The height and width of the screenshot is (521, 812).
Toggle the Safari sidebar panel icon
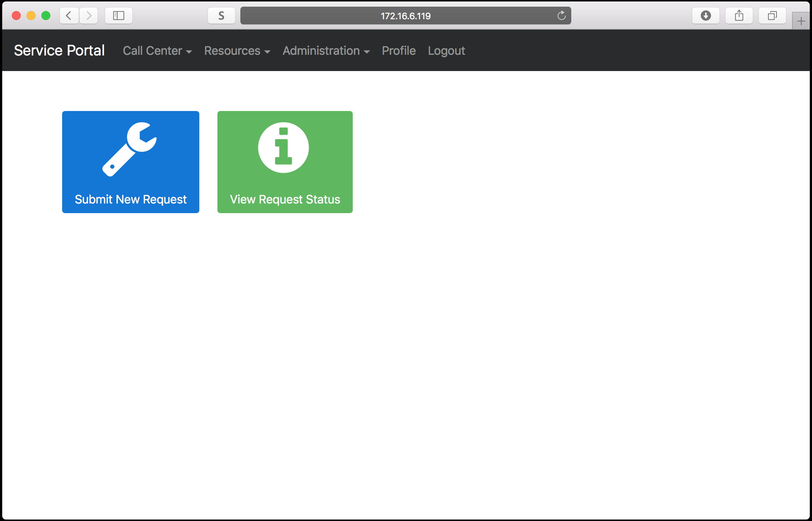(118, 16)
